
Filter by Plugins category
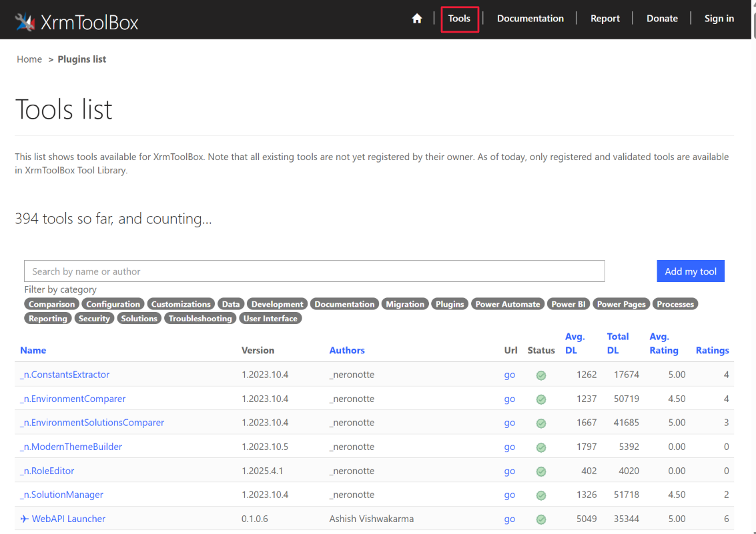(449, 304)
